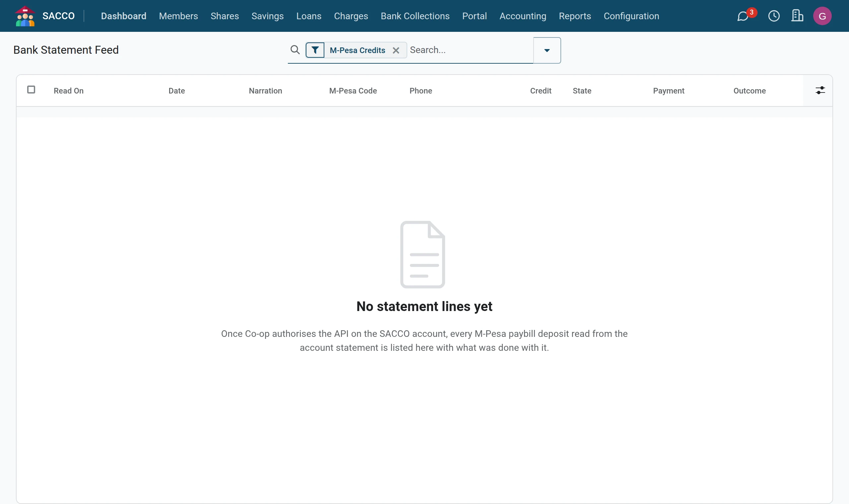Image resolution: width=849 pixels, height=504 pixels.
Task: Click the search magnifier icon
Action: point(295,50)
